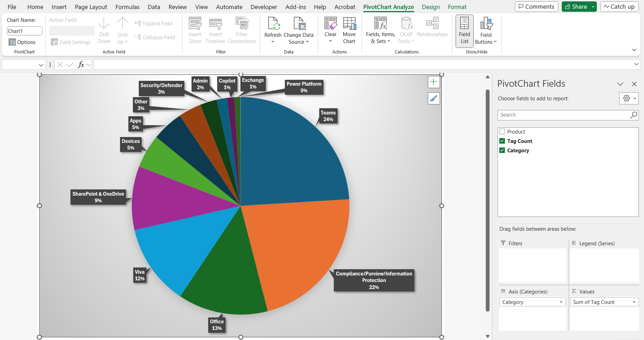Viewport: 644px width, 340px height.
Task: Open the Chart Styles brush button
Action: click(x=433, y=99)
